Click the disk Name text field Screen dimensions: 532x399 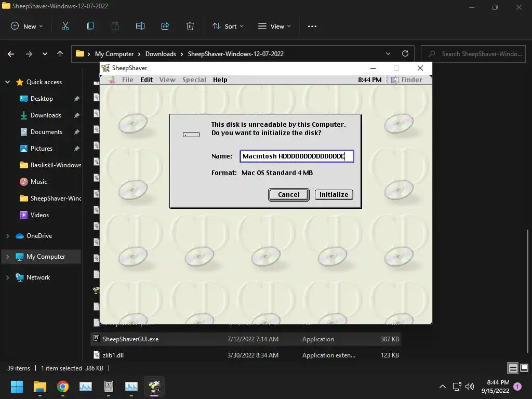tap(297, 156)
